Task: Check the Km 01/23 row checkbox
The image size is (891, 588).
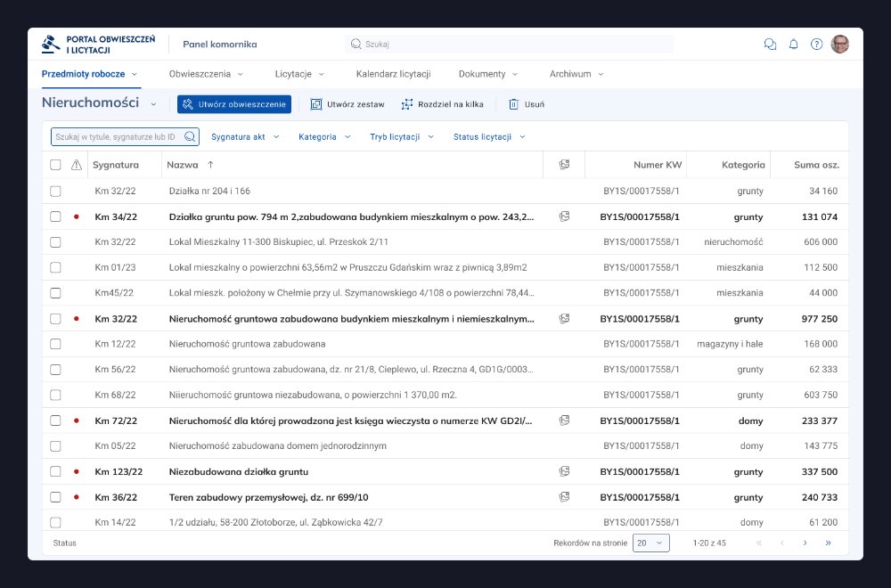Action: click(x=55, y=267)
